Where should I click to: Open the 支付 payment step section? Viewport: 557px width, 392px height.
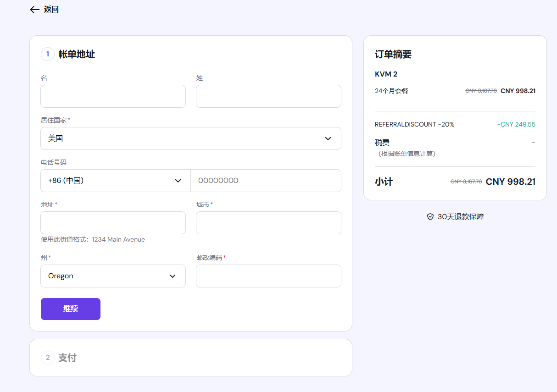pos(67,358)
